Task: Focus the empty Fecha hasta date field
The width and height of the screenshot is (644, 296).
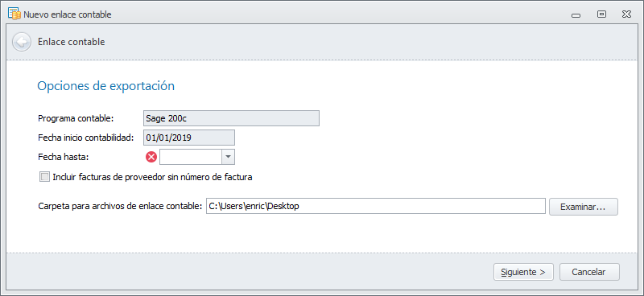Action: [x=191, y=157]
